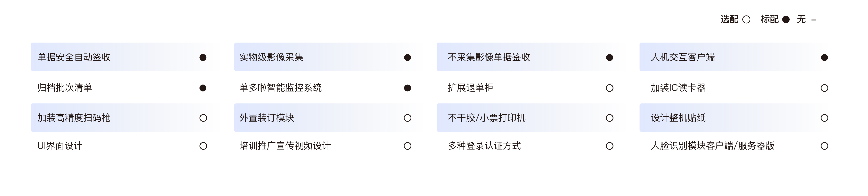Click the hollow circle beside 扩展退单柜
Image resolution: width=868 pixels, height=196 pixels.
tap(610, 88)
